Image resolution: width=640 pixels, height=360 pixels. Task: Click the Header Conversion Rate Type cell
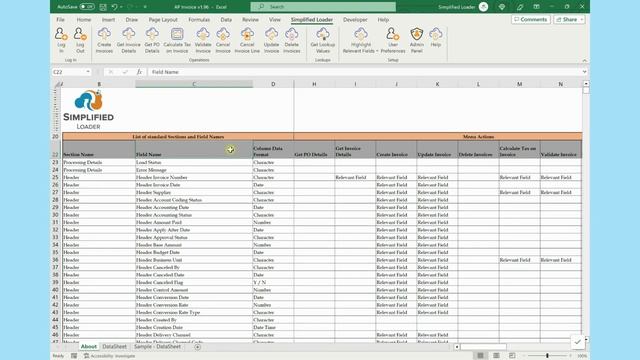pos(194,312)
